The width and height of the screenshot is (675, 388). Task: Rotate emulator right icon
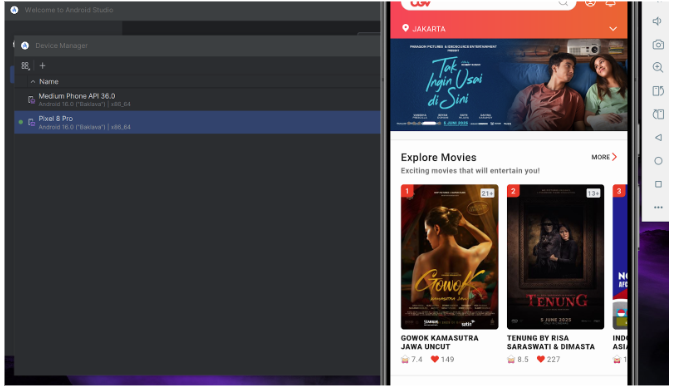[x=658, y=114]
